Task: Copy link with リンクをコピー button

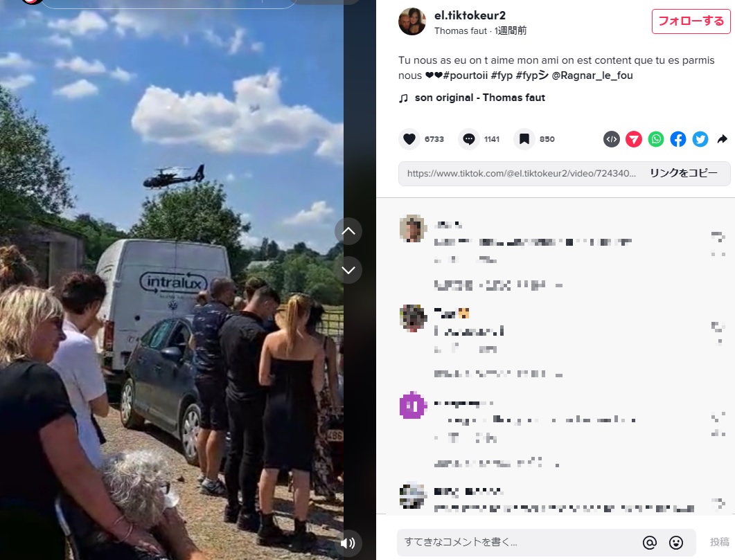Action: (684, 173)
